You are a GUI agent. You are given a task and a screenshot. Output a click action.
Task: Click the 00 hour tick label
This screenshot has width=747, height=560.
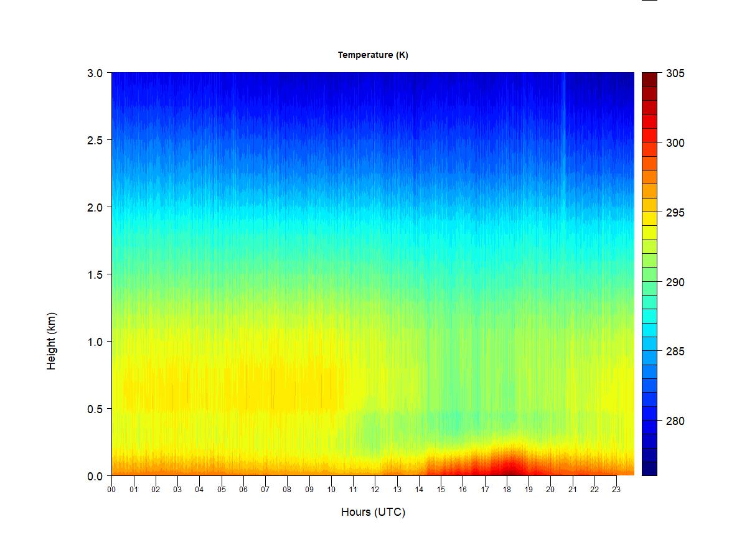coord(111,490)
